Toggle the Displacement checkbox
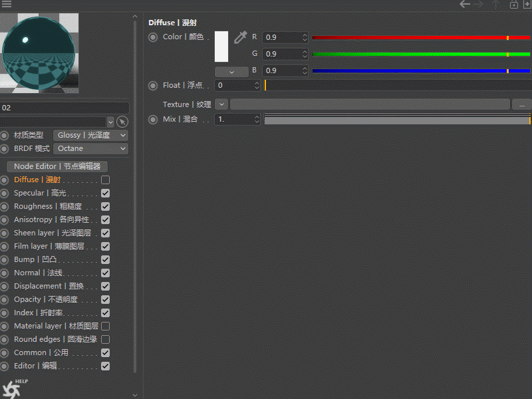Viewport: 532px width, 399px height. [x=106, y=287]
